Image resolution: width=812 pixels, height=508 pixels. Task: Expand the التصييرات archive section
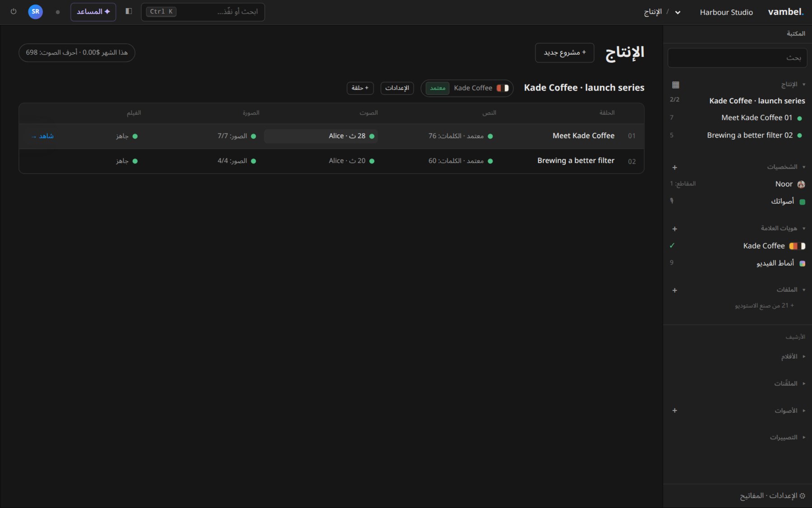pos(788,437)
